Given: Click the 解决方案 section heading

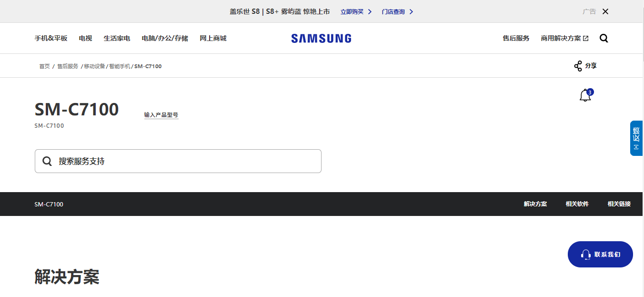Looking at the screenshot, I should click(x=67, y=277).
